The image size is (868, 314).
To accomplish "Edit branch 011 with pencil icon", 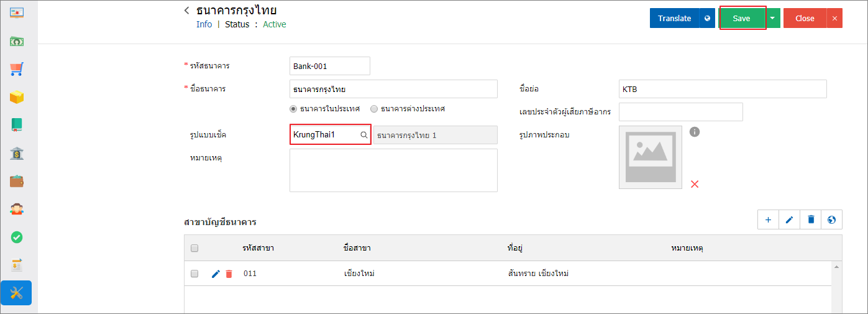I will tap(216, 274).
